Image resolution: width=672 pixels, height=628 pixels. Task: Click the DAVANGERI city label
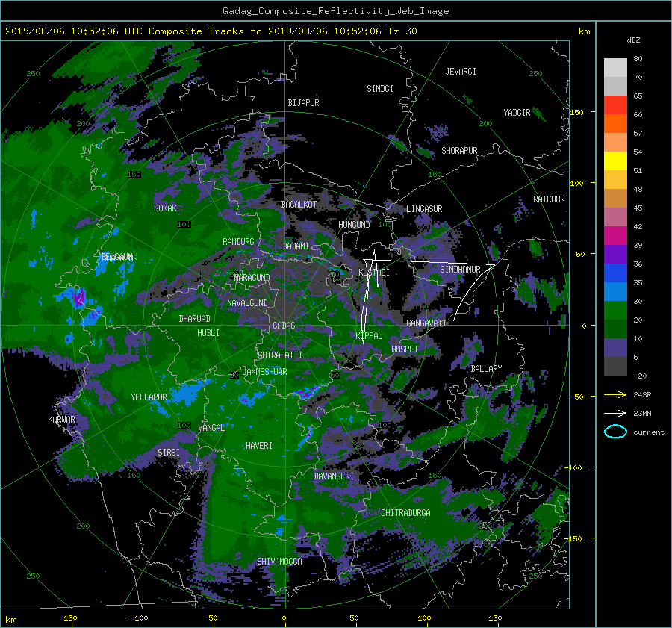(334, 476)
